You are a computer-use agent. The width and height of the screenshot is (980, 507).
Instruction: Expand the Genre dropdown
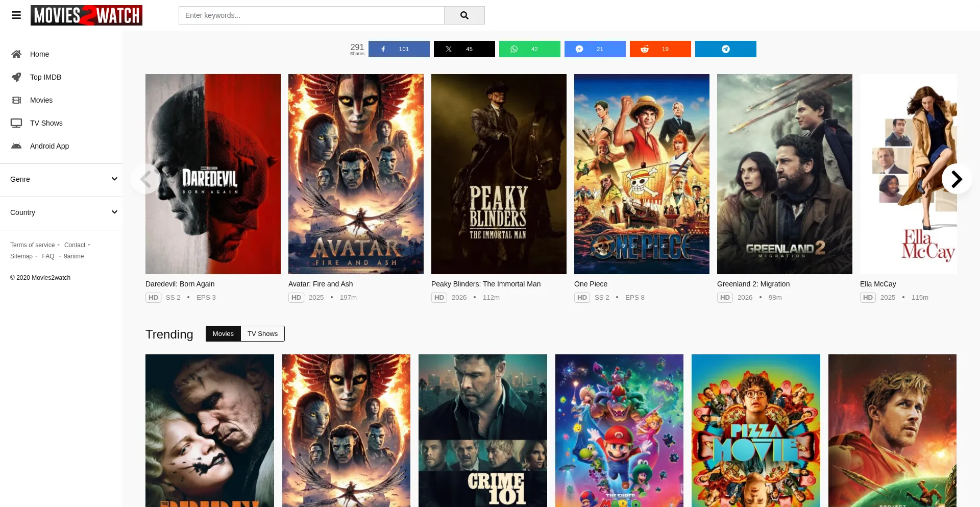pyautogui.click(x=61, y=179)
